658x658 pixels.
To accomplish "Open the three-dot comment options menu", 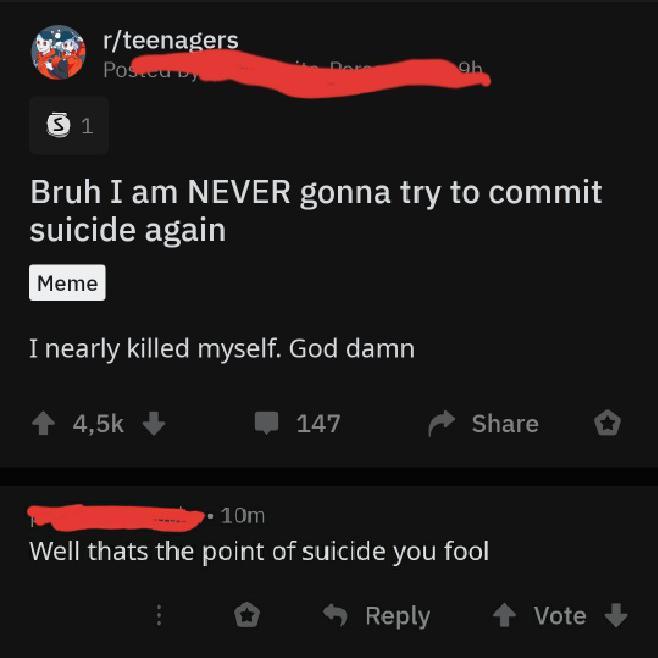I will (159, 615).
